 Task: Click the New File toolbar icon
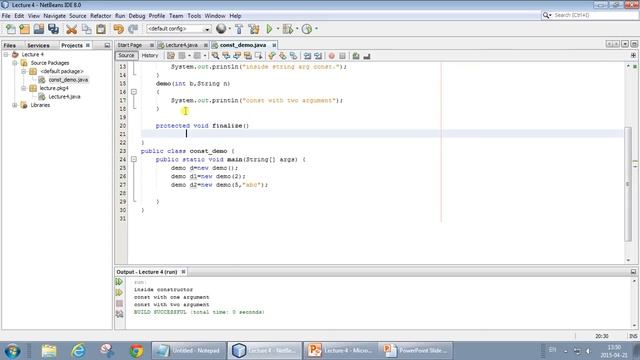(11, 29)
